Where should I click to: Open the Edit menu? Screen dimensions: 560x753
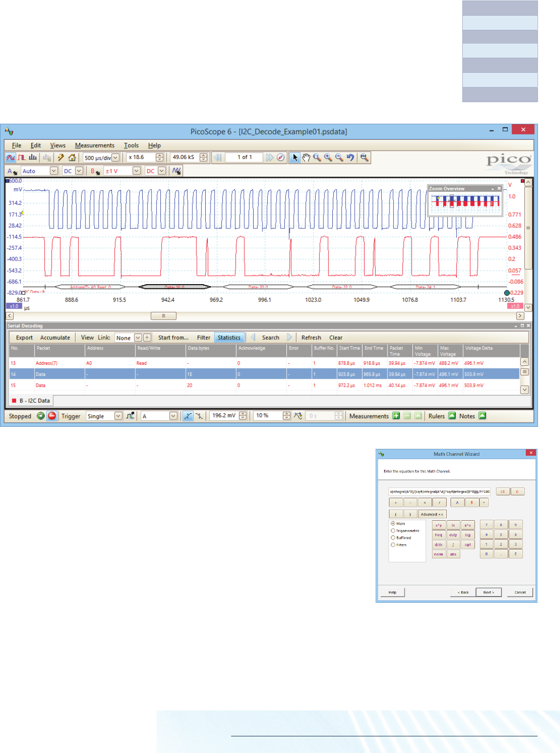[x=36, y=145]
